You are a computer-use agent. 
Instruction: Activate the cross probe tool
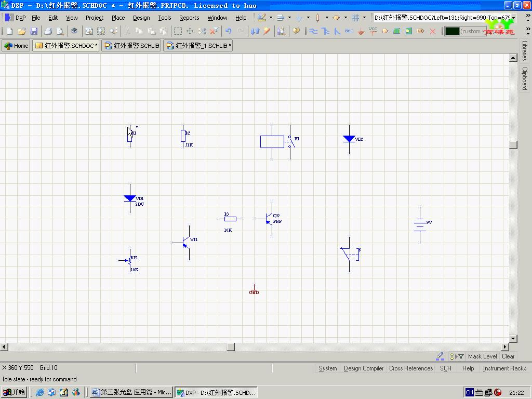(267, 31)
